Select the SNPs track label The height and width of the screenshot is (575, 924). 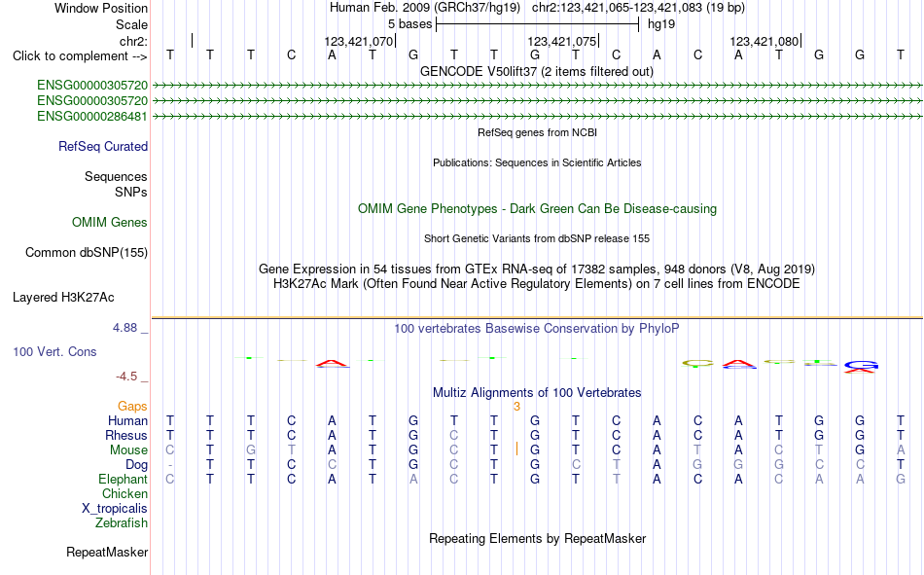pyautogui.click(x=131, y=193)
